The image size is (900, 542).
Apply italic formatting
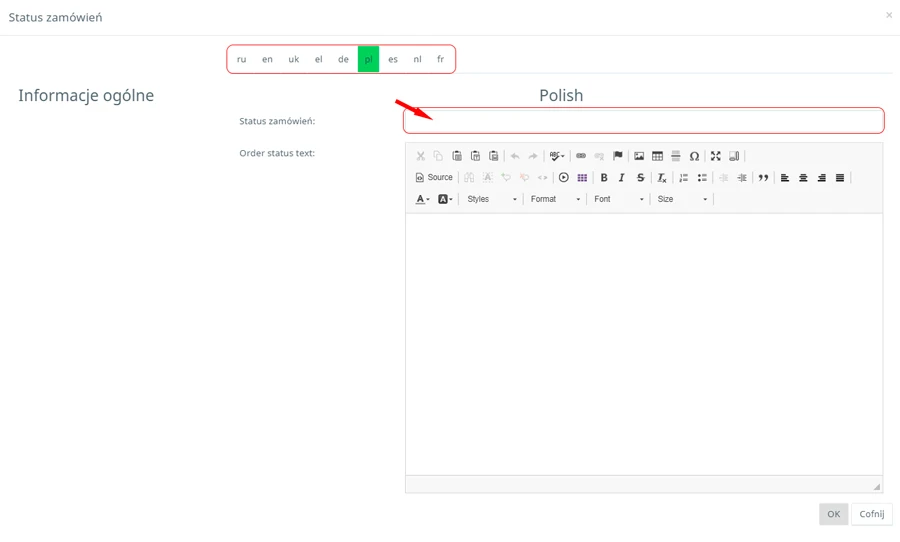622,178
